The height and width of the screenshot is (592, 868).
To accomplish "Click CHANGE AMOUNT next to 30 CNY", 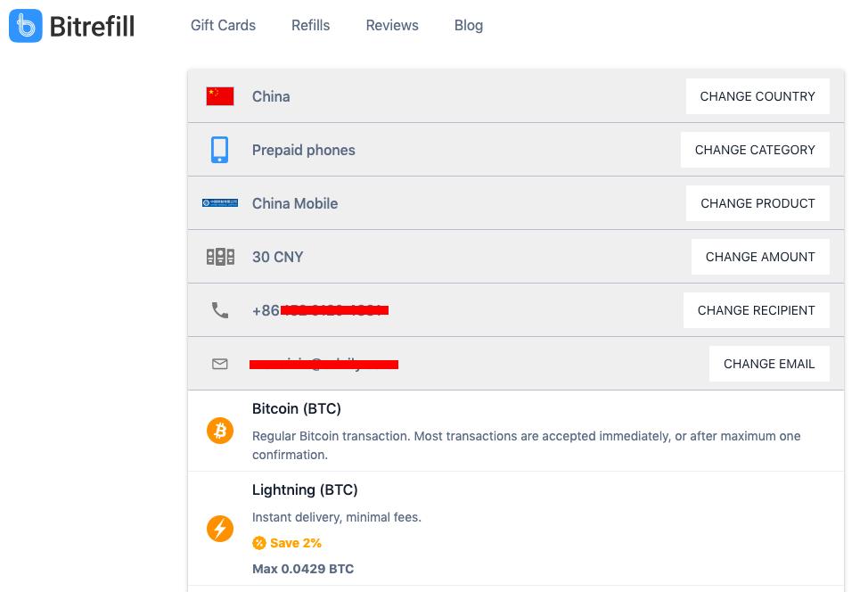I will 760,256.
